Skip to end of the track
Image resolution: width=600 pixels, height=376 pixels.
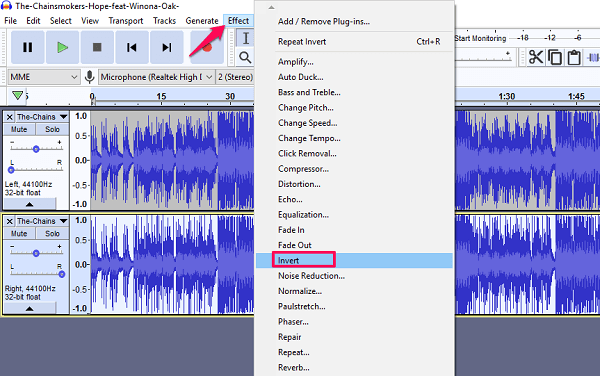[x=167, y=47]
